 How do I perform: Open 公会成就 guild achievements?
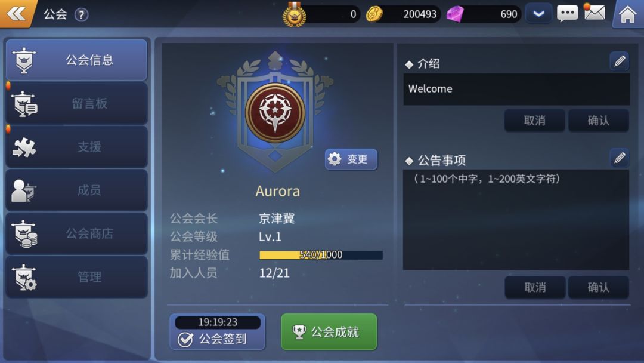pyautogui.click(x=329, y=332)
